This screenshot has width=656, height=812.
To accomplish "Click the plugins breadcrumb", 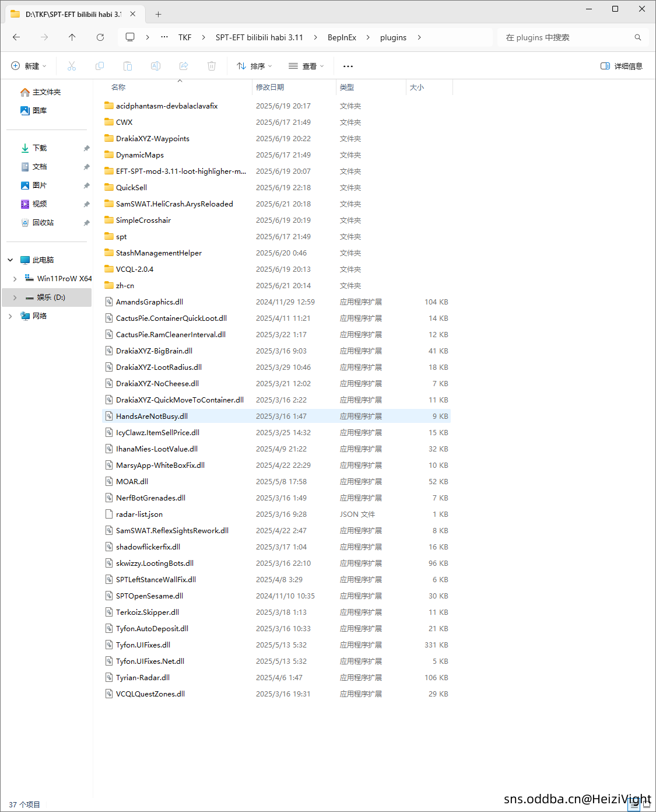I will [x=394, y=37].
